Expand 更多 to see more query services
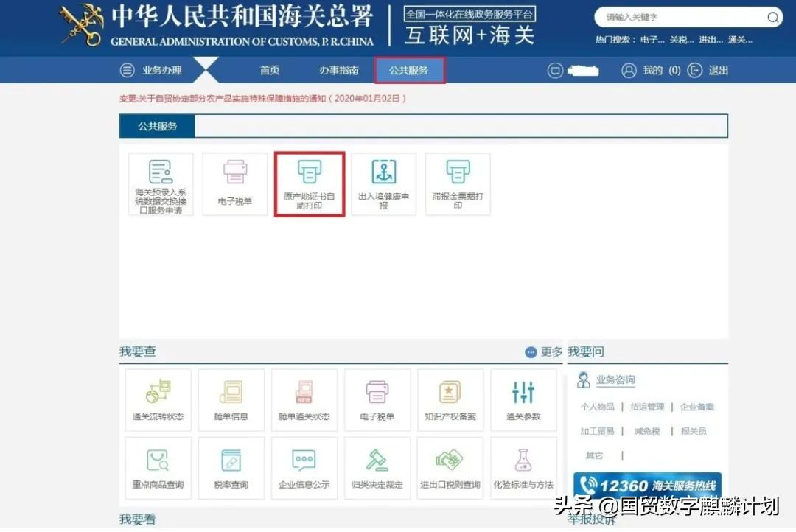 (542, 352)
